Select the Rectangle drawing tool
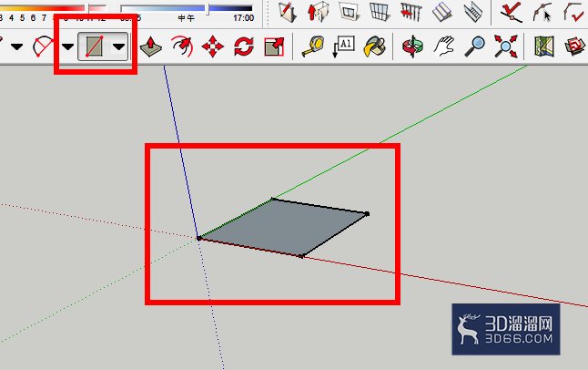Screen dimensions: 588x370 click(95, 46)
